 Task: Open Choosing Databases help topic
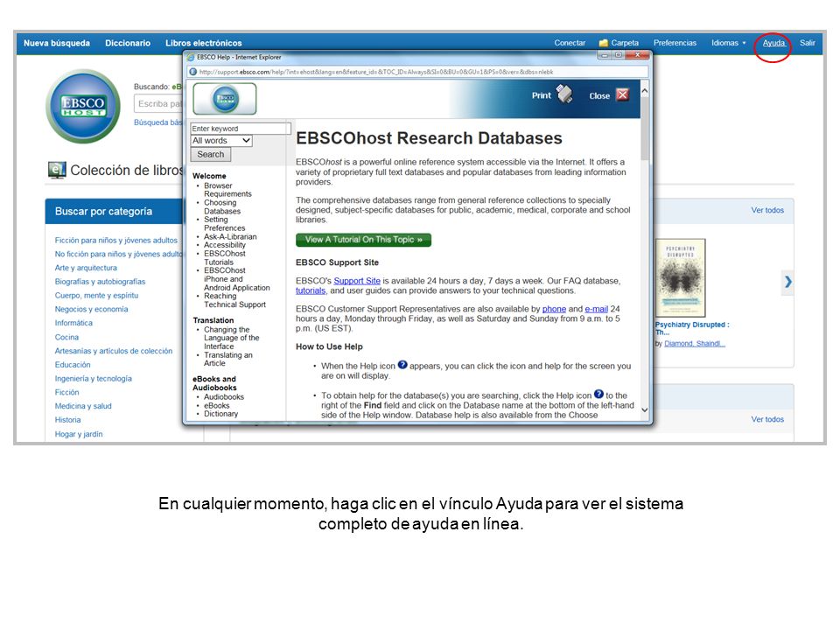tap(222, 206)
